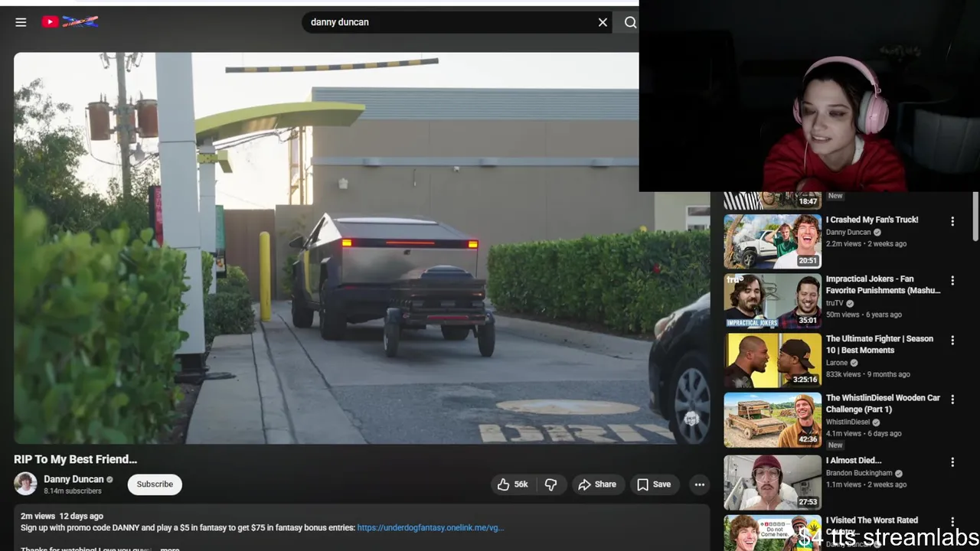Click the YouTube logo
Image resolution: width=980 pixels, height=551 pixels.
70,22
